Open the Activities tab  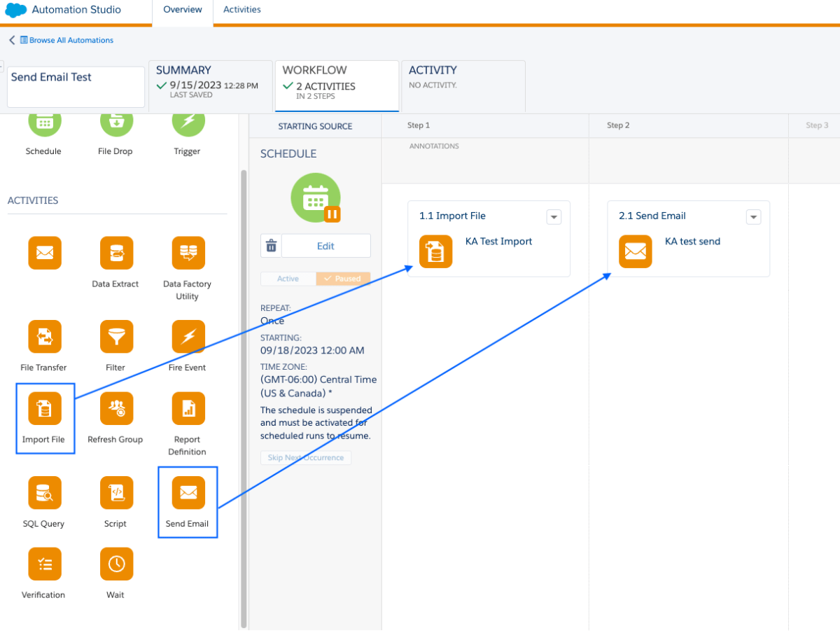coord(242,10)
